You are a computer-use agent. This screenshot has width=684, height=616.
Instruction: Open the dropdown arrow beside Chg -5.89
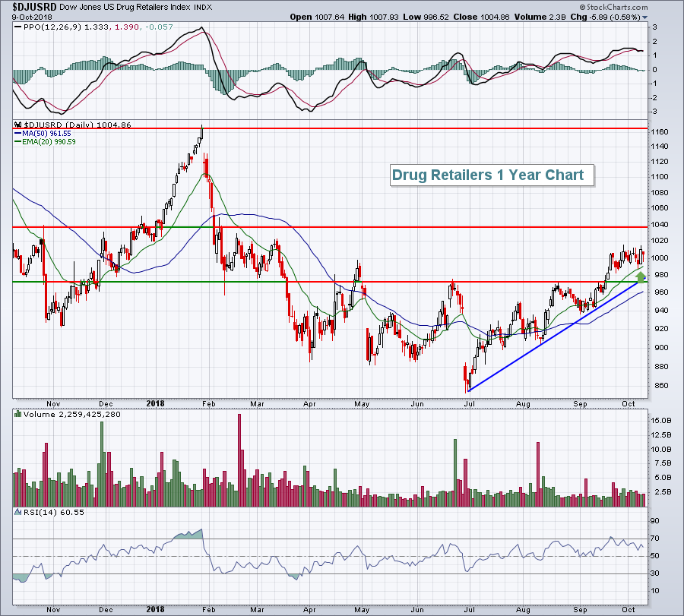coord(644,17)
